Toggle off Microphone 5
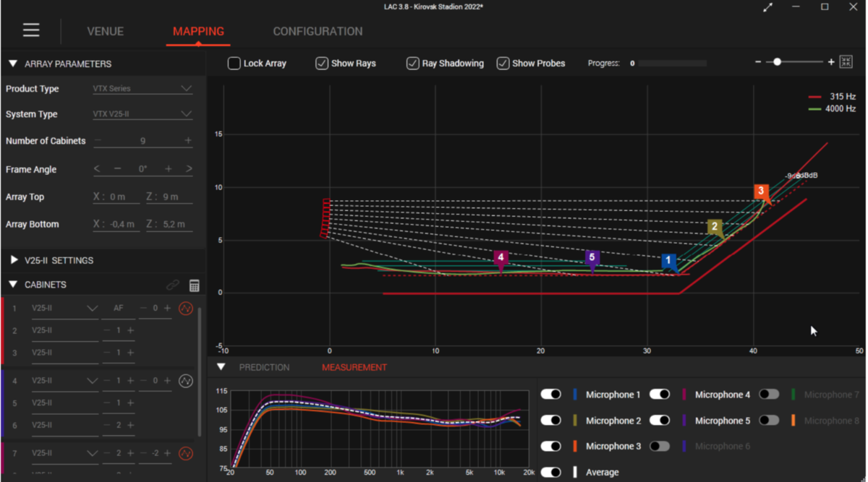 [x=660, y=421]
